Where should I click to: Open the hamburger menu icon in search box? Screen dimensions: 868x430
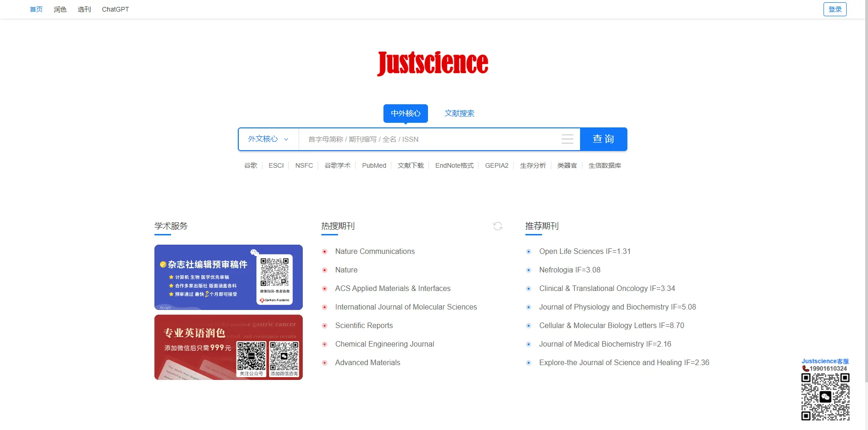click(x=568, y=139)
